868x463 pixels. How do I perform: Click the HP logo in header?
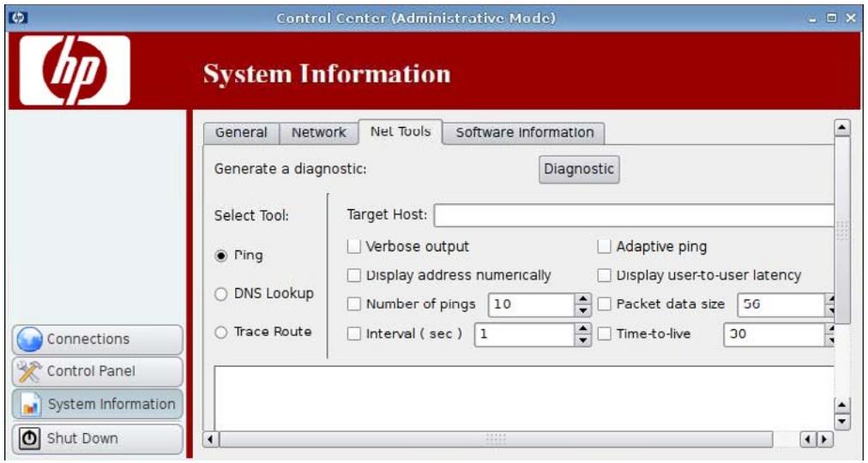click(x=75, y=70)
